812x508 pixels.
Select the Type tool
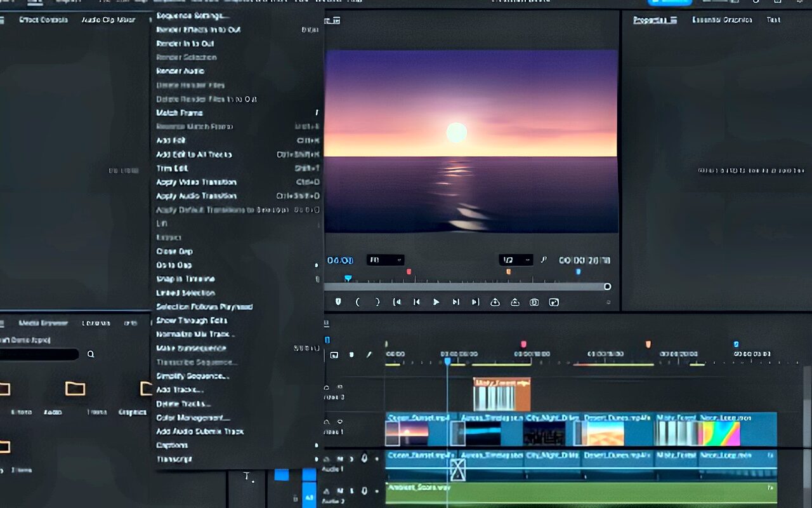pyautogui.click(x=247, y=476)
